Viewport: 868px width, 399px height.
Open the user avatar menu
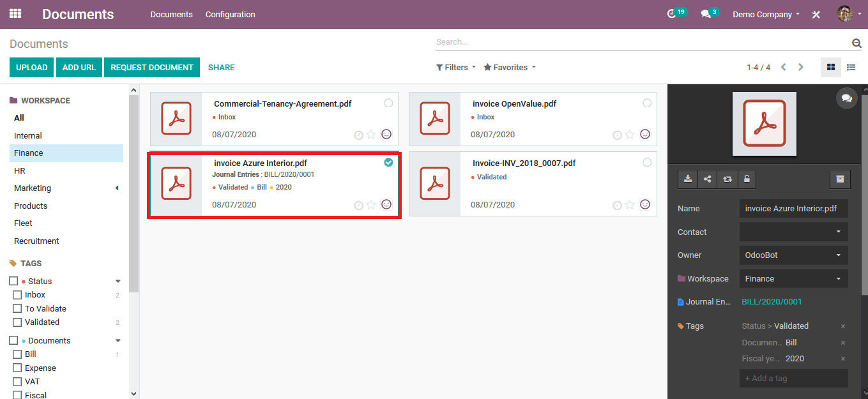click(849, 13)
